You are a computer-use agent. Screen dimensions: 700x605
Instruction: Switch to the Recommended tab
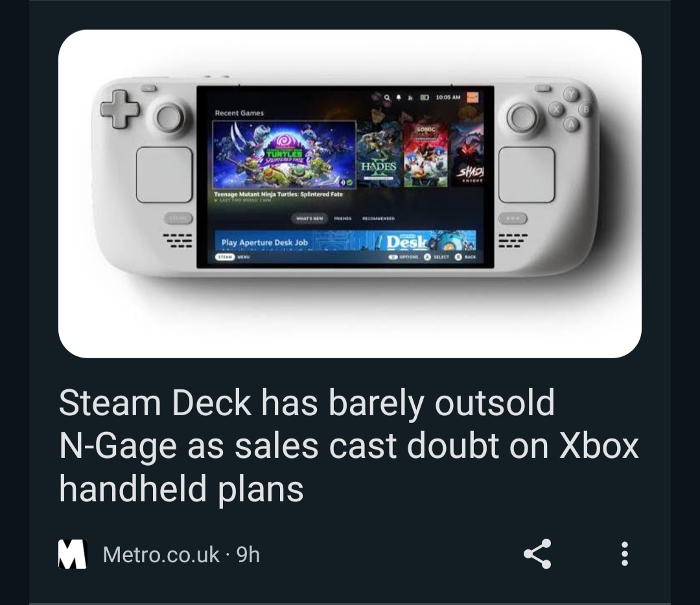378,219
